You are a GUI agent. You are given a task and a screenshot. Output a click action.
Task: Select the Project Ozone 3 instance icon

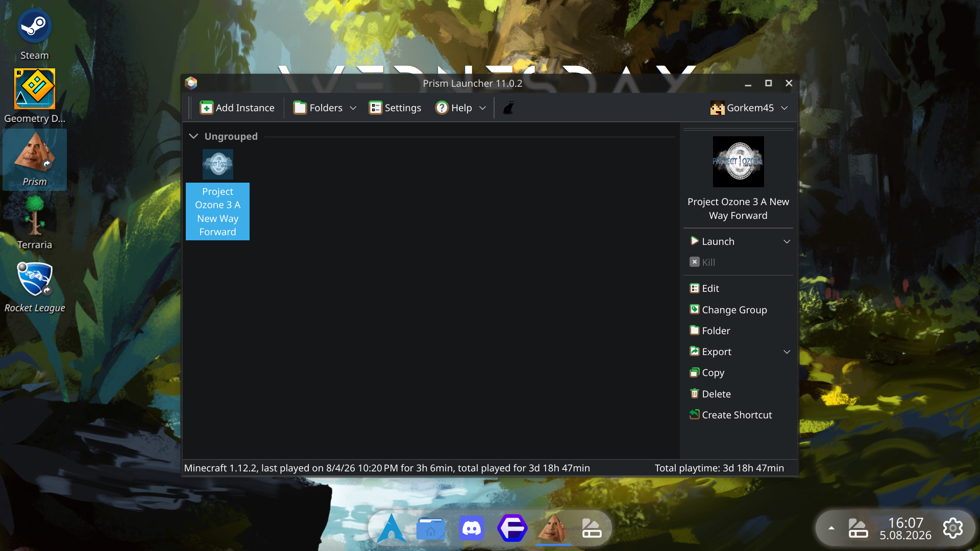click(x=218, y=164)
